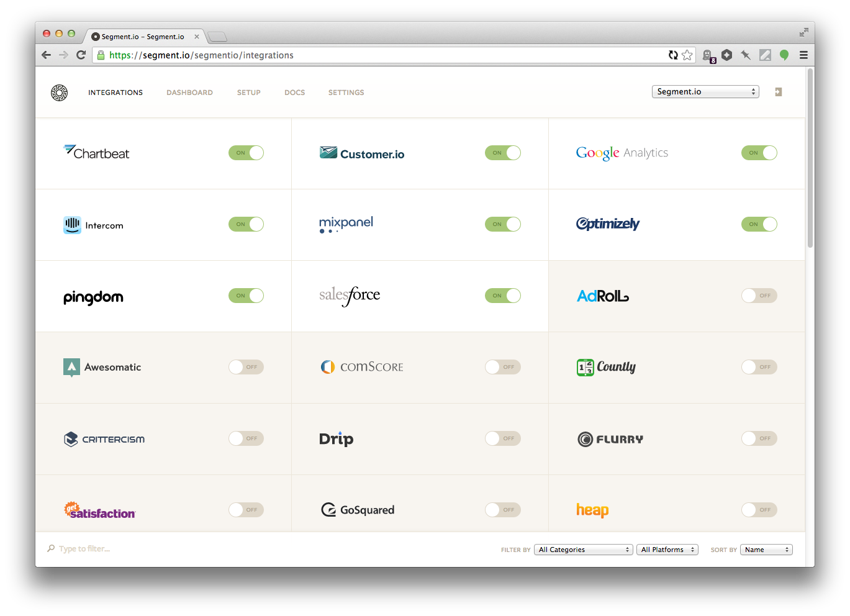
Task: Open Chrome hamburger menu
Action: [803, 55]
